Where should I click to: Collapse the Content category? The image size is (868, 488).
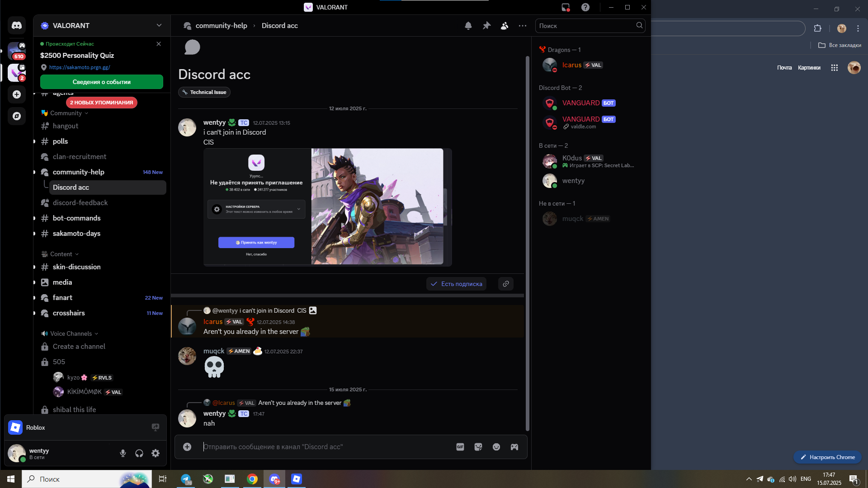click(60, 254)
